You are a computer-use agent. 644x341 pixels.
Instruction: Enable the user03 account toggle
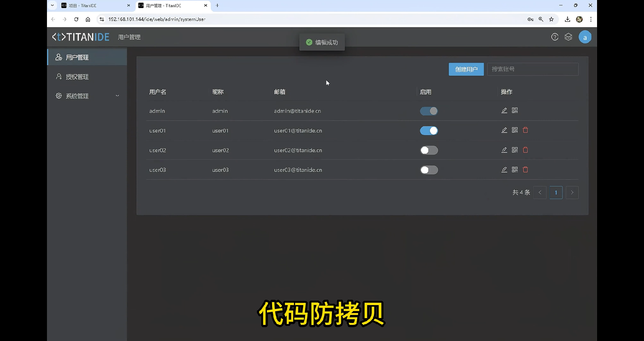click(429, 170)
